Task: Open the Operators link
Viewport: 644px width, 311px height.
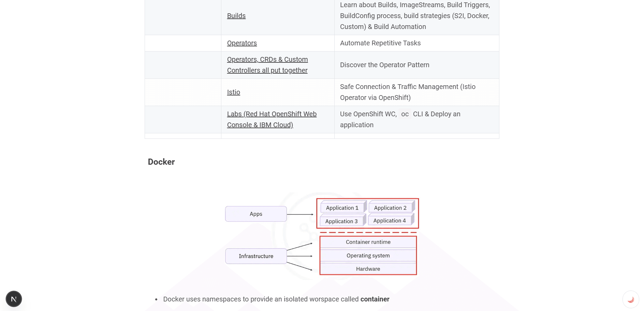Action: pyautogui.click(x=242, y=43)
